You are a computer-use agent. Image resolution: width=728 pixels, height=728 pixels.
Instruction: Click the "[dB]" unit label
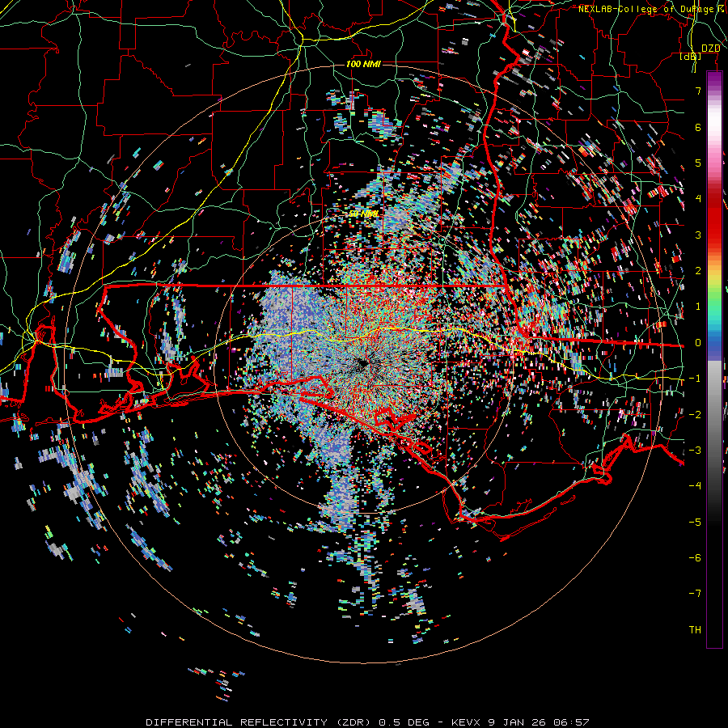pos(690,56)
